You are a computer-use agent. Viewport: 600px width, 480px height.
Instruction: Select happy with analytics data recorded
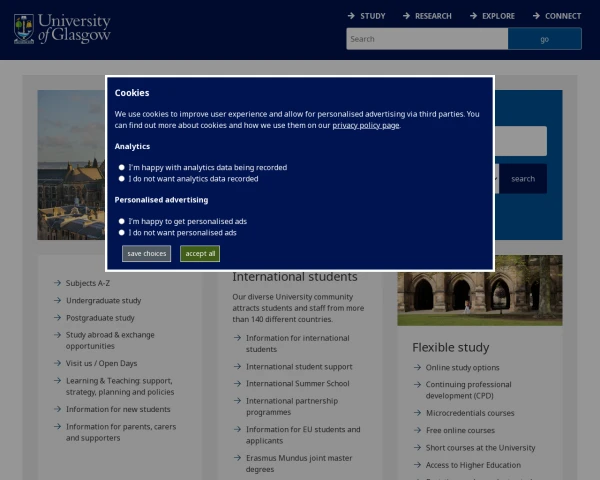122,168
